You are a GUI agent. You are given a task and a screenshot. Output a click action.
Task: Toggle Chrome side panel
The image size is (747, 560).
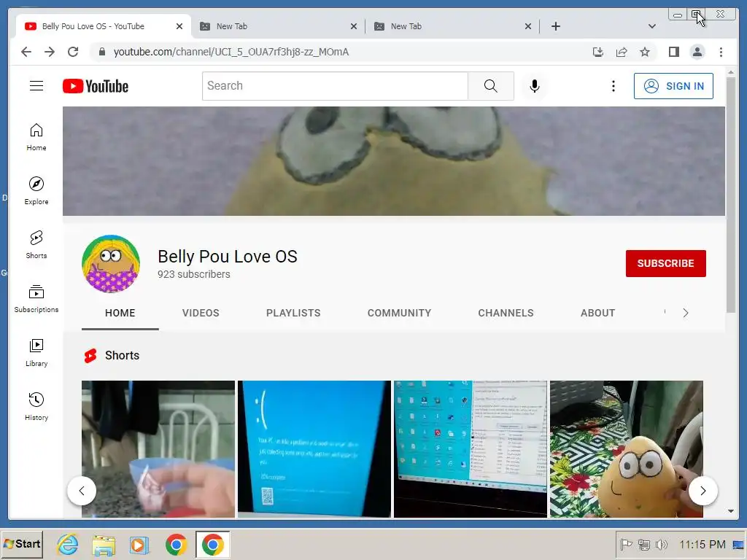pyautogui.click(x=673, y=52)
